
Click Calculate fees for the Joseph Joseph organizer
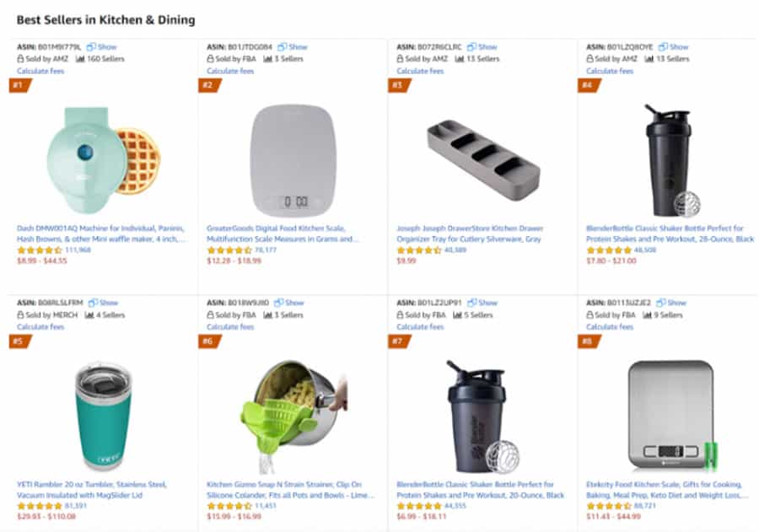click(x=420, y=71)
